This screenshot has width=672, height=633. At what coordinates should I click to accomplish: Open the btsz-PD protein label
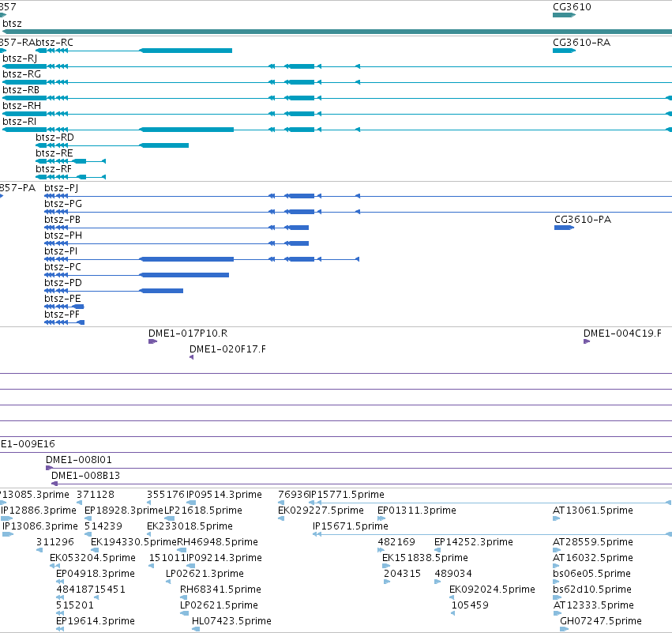pyautogui.click(x=63, y=283)
